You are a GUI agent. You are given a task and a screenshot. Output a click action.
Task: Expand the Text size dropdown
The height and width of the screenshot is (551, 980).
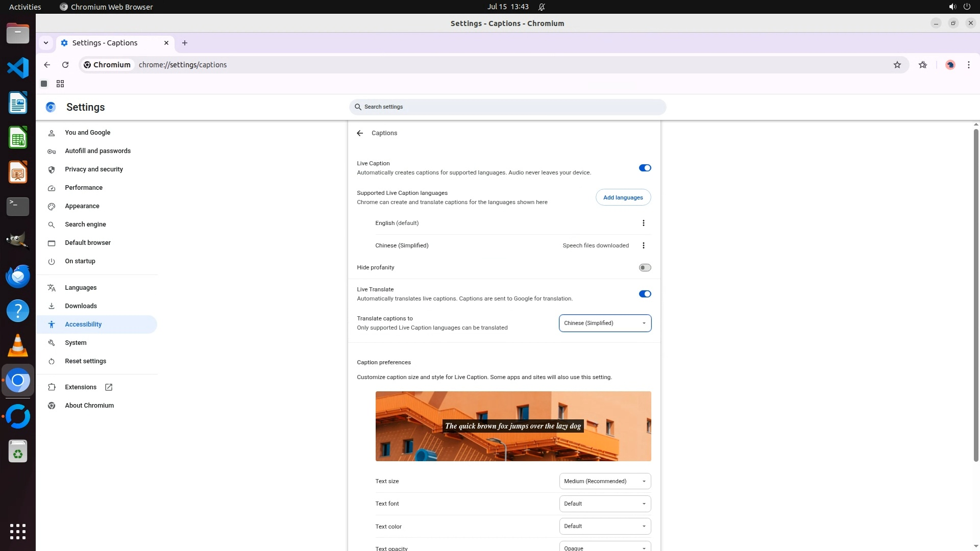(605, 481)
